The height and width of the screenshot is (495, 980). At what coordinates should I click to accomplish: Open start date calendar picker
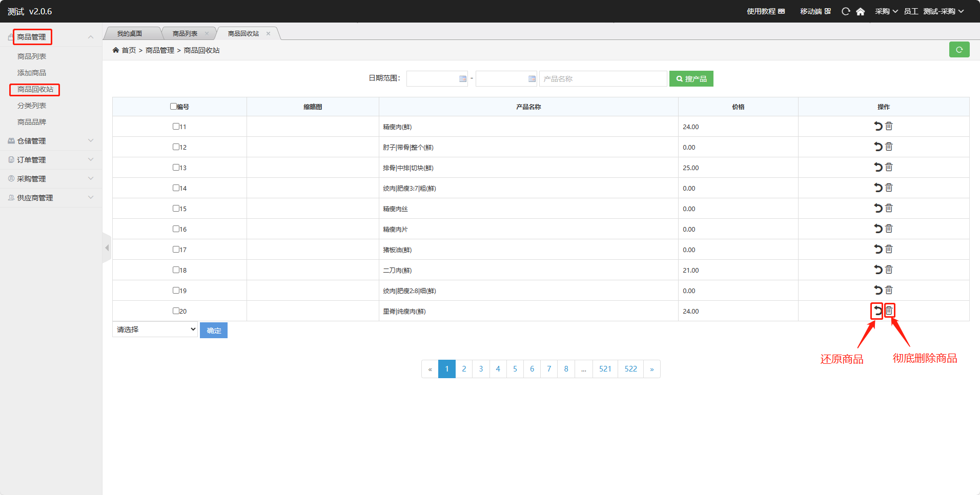[x=462, y=79]
